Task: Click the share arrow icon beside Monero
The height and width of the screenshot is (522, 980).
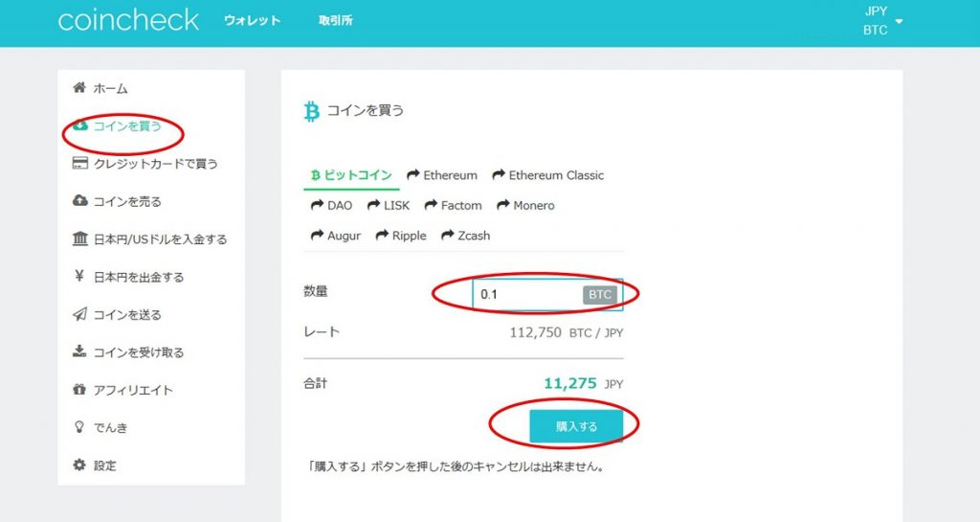Action: click(503, 204)
